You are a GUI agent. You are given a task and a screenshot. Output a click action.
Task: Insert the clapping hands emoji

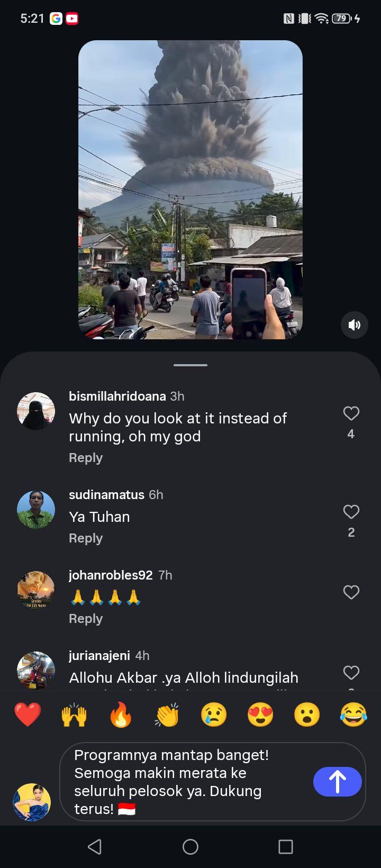click(x=167, y=715)
